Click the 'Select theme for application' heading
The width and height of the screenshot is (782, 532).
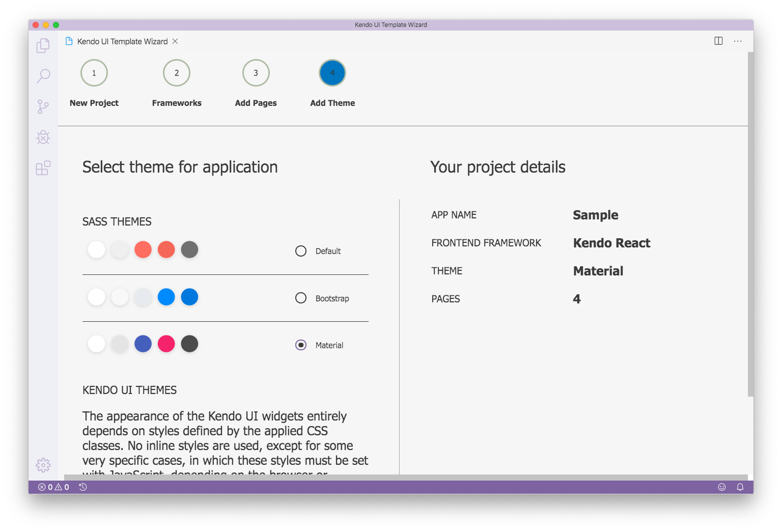[180, 167]
